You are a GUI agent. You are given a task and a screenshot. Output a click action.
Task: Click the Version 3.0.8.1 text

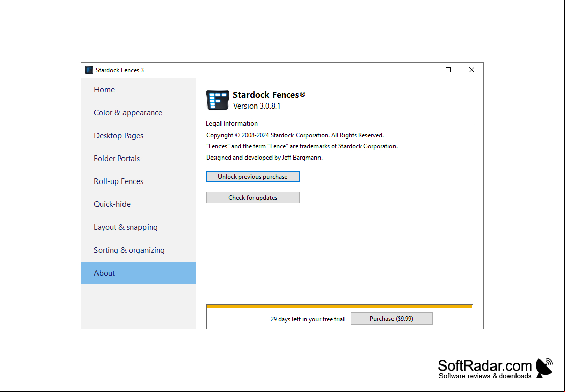tap(257, 106)
